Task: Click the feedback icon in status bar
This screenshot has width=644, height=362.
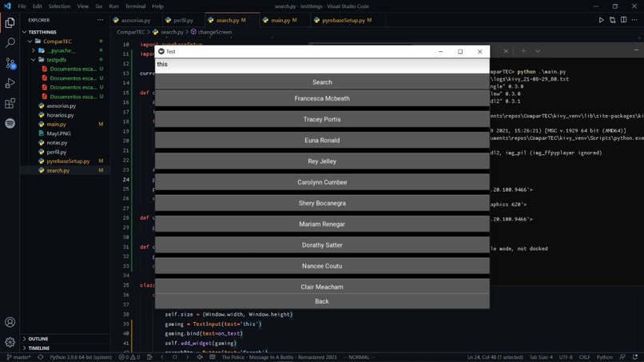Action: coord(622,357)
